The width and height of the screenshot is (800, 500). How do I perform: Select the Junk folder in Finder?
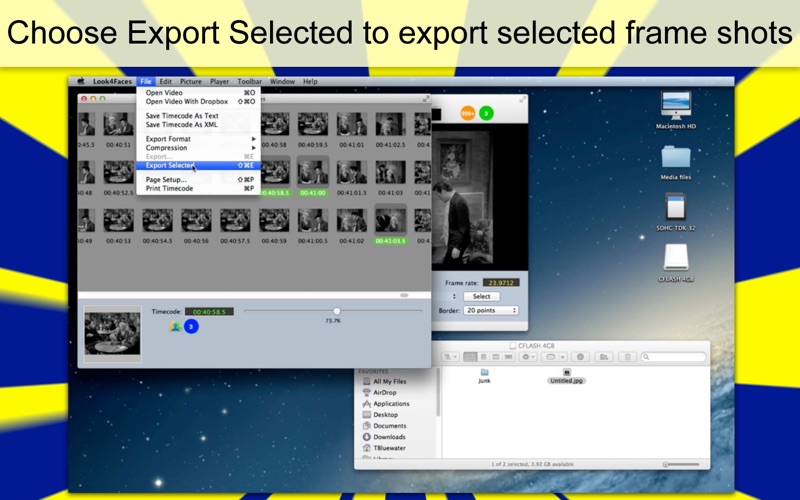484,376
